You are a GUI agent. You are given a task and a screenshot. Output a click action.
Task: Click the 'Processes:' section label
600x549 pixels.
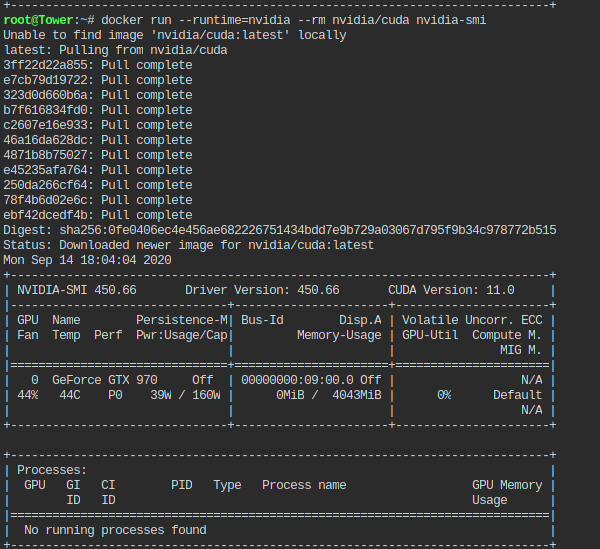52,470
